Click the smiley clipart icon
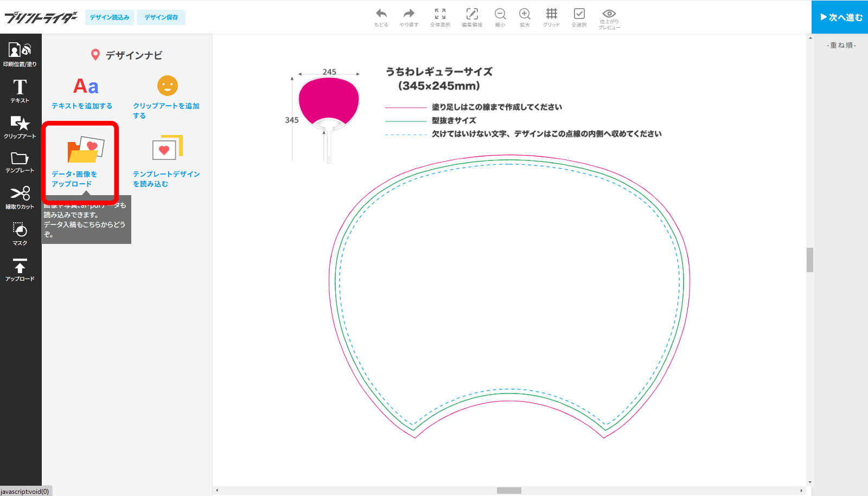 click(x=168, y=86)
